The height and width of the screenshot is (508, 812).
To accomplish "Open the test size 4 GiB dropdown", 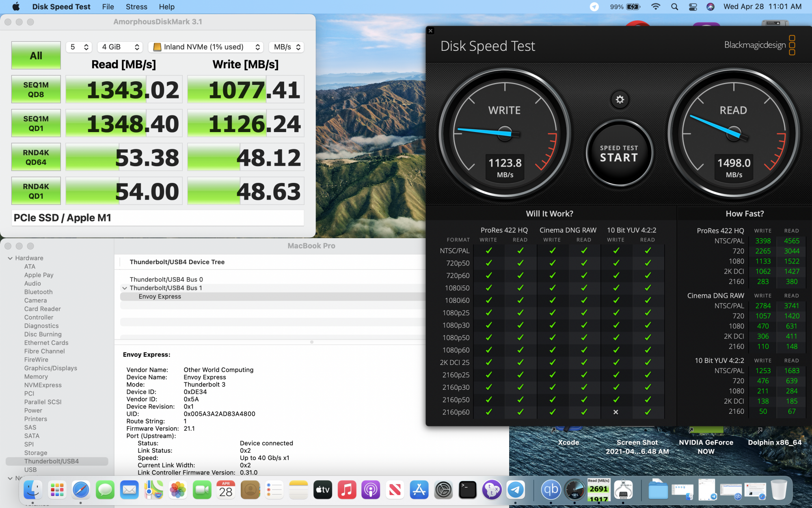I will tap(120, 47).
